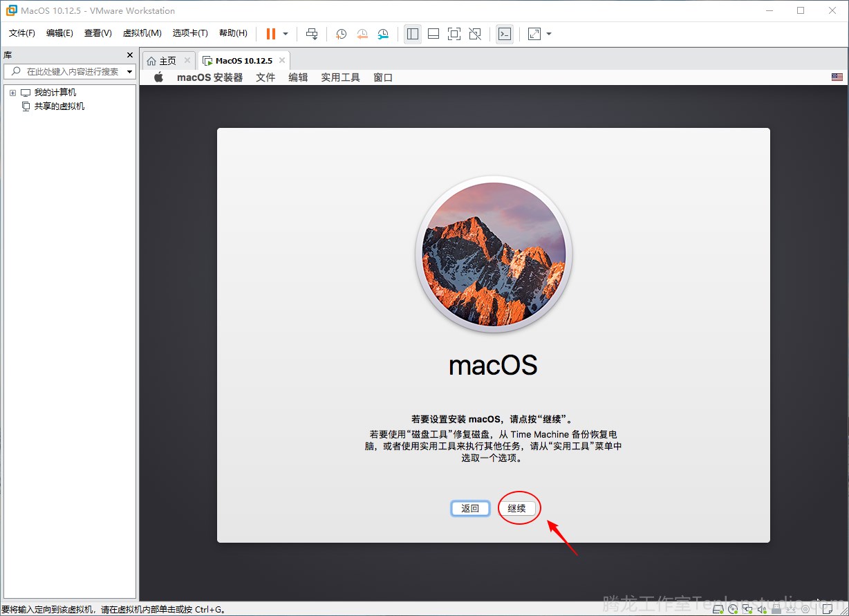Revert to the previous snapshot
849x616 pixels.
pyautogui.click(x=362, y=34)
